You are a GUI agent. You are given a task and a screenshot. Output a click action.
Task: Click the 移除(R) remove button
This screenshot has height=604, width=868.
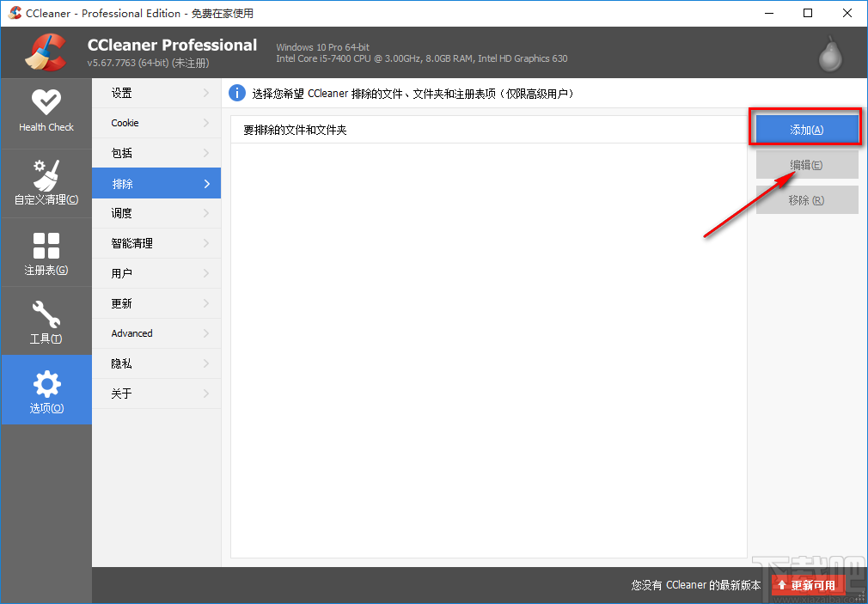point(807,200)
